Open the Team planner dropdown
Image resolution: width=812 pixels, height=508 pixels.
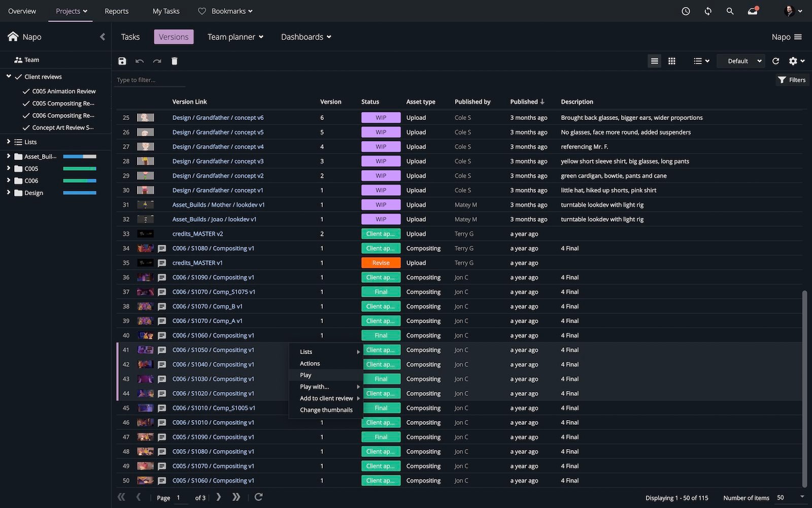(235, 37)
